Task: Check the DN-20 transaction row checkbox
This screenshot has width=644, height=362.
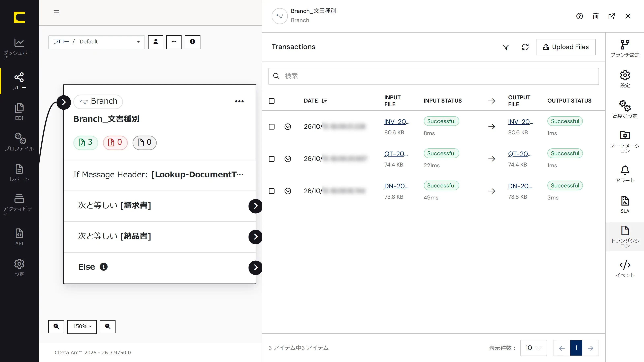Action: click(x=271, y=191)
